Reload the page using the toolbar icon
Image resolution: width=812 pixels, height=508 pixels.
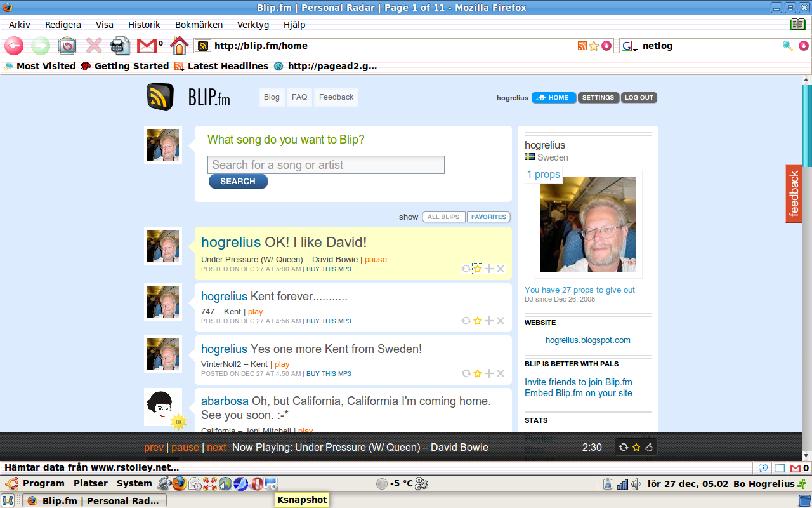coord(67,46)
